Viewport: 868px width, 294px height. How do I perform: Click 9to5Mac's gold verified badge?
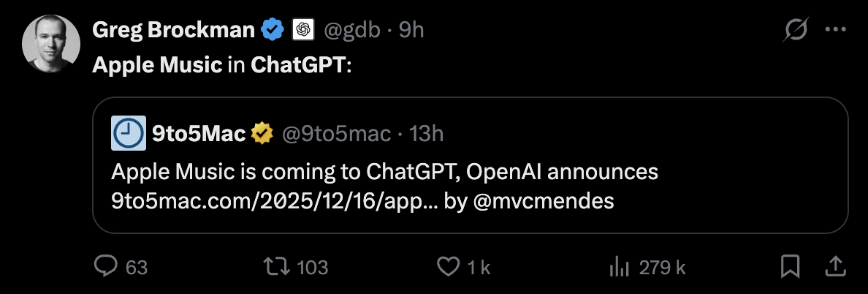coord(262,133)
